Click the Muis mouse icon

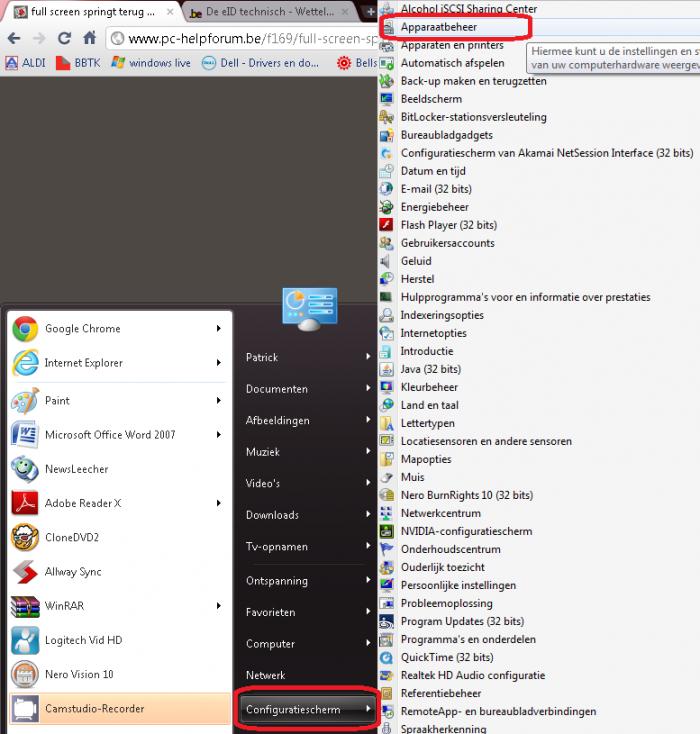(x=386, y=477)
